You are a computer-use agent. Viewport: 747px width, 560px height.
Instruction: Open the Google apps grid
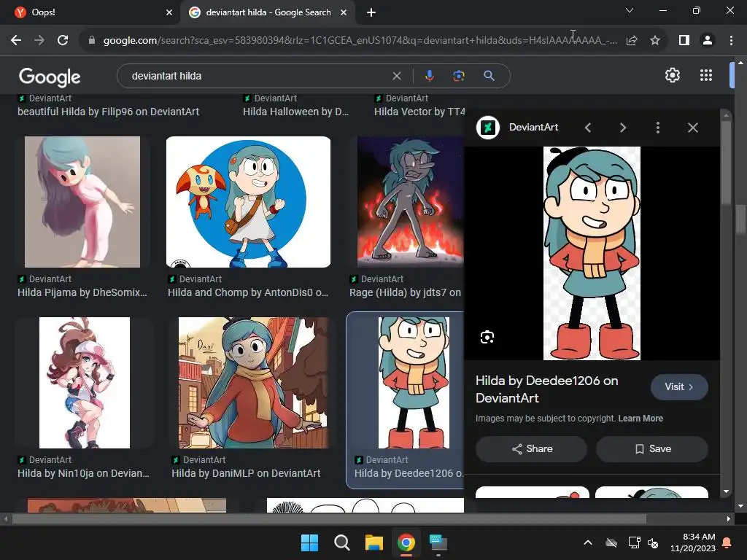point(706,75)
